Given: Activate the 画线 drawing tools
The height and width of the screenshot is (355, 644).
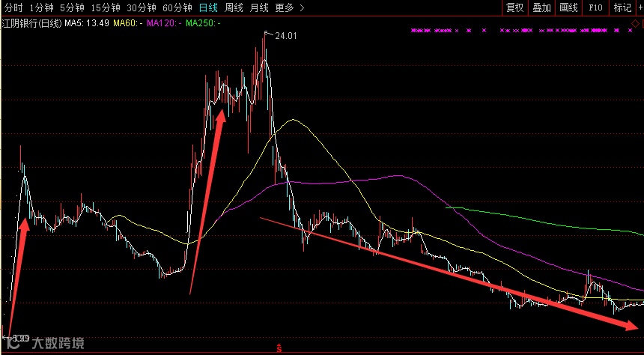Looking at the screenshot, I should click(568, 7).
